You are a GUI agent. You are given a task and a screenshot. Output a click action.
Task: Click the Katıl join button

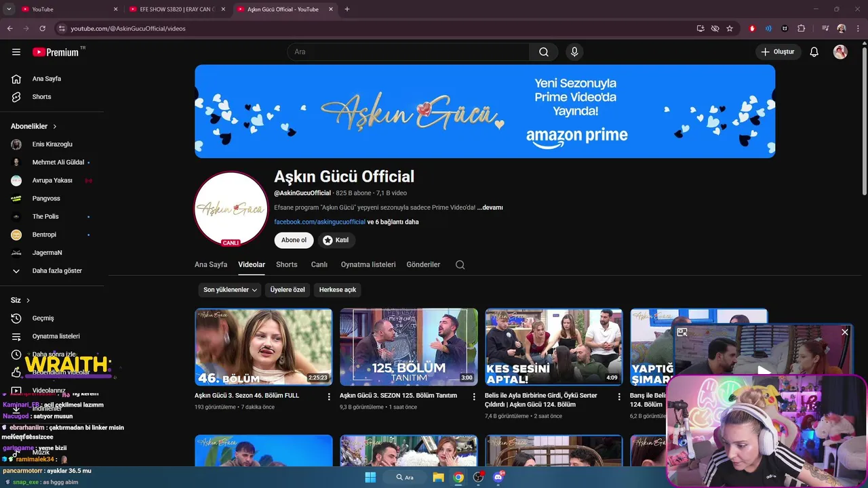coord(336,240)
